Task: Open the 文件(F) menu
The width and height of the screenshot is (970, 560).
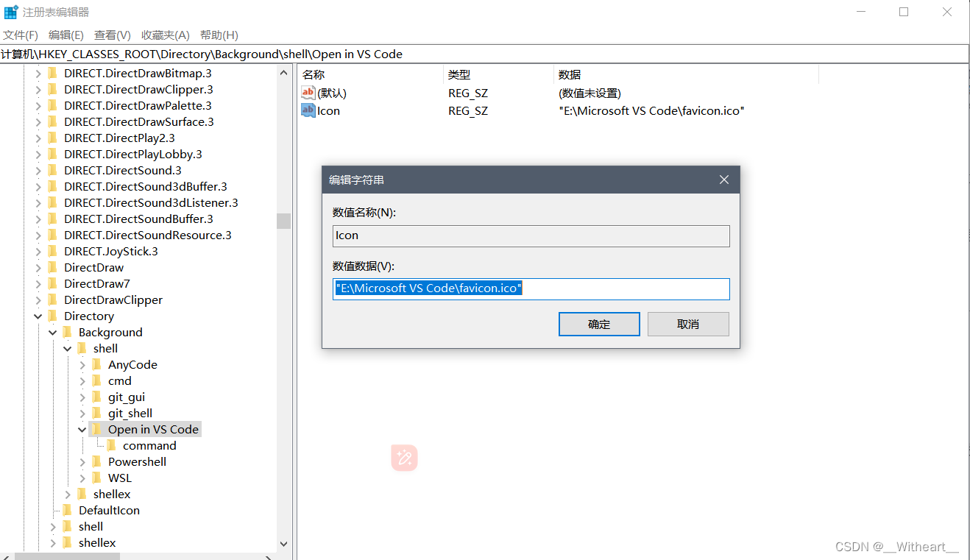Action: click(x=21, y=35)
